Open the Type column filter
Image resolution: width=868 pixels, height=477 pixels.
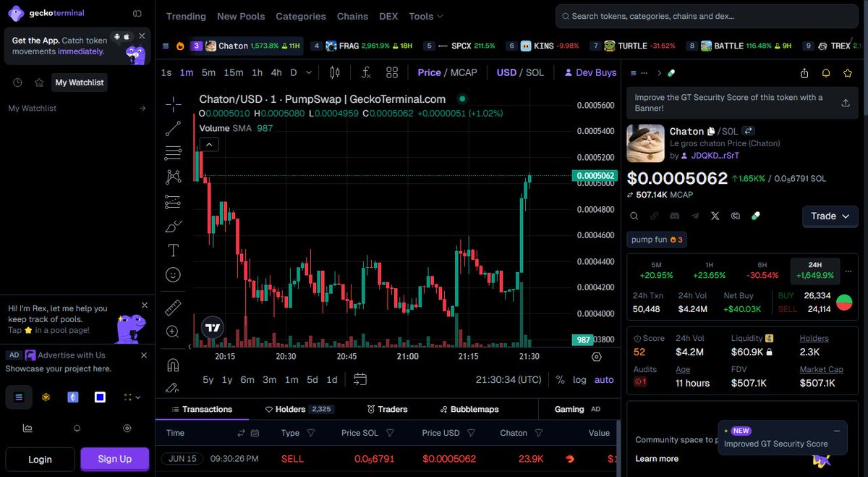coord(311,433)
